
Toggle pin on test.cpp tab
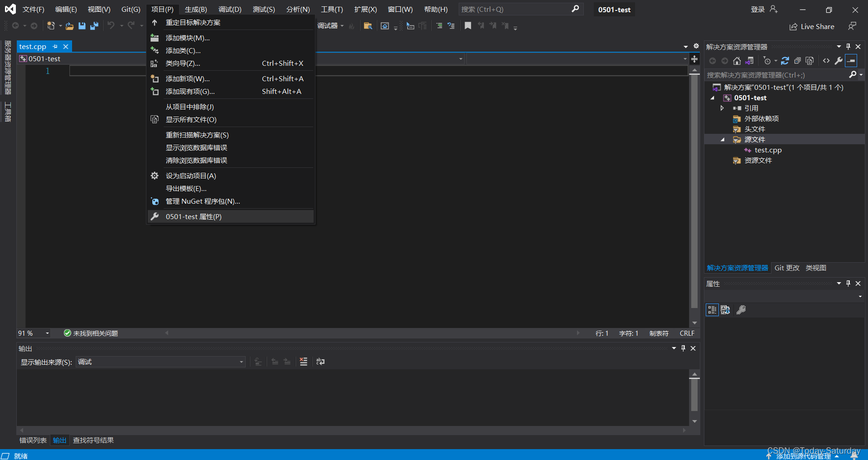pyautogui.click(x=55, y=46)
